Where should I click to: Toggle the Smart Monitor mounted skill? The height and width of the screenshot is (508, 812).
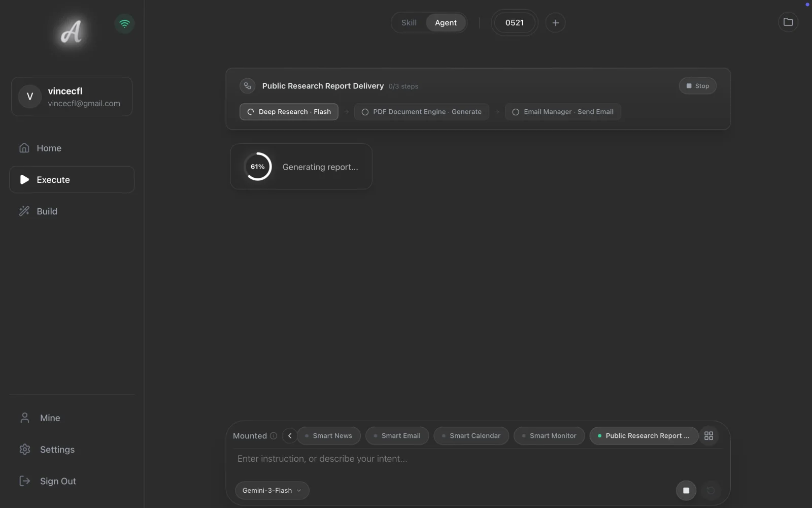549,436
